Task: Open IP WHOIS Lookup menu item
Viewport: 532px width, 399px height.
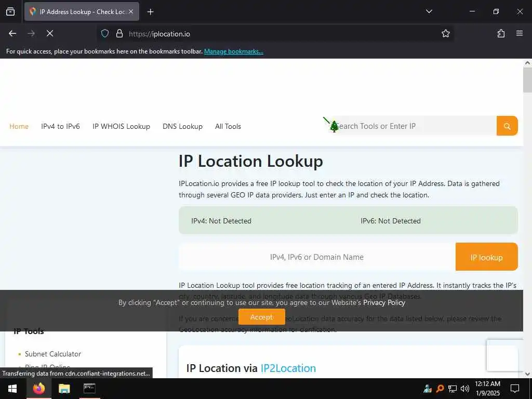Action: click(x=121, y=126)
